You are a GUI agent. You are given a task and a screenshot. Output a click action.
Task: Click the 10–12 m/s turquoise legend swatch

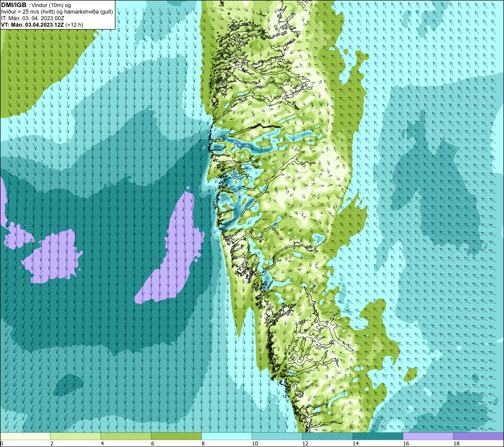pyautogui.click(x=277, y=436)
